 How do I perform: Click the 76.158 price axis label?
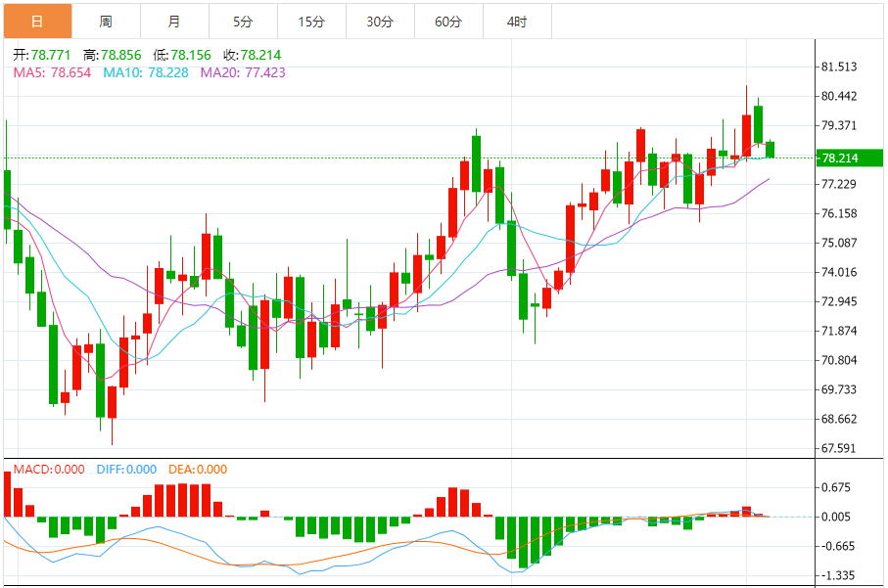pos(839,213)
